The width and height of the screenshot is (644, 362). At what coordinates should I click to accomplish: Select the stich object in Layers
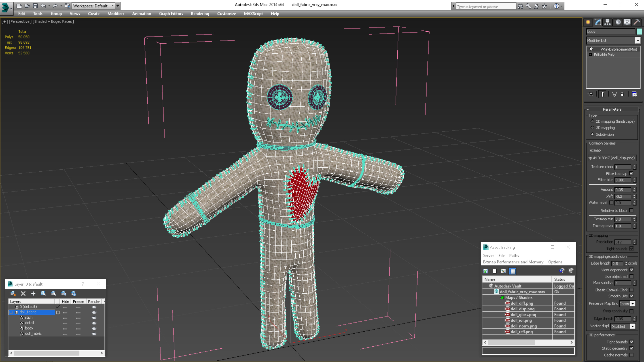tap(28, 318)
